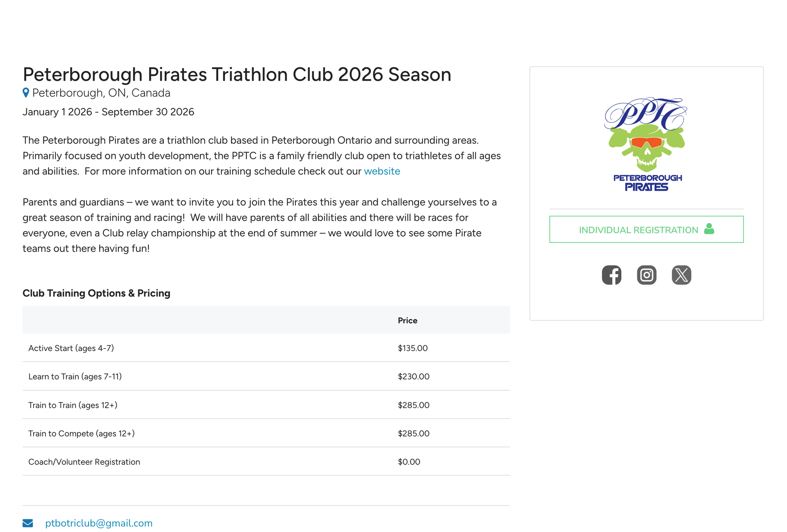The height and width of the screenshot is (532, 787).
Task: Click the person icon in registration button
Action: coord(709,229)
